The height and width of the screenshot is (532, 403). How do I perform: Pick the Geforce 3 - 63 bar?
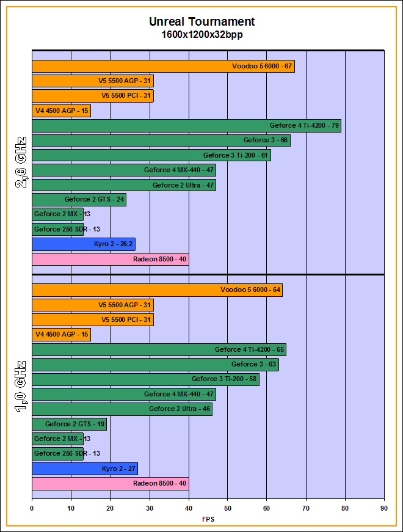click(x=155, y=365)
